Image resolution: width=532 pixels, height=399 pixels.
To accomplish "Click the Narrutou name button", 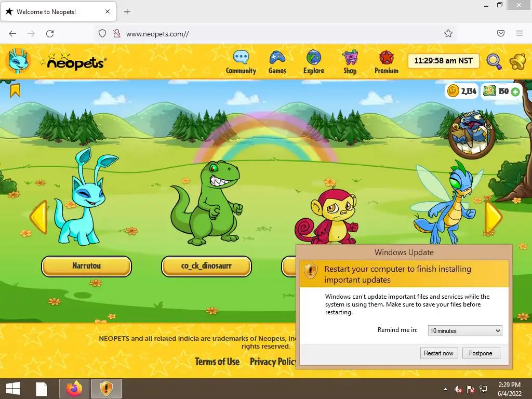I will pos(87,266).
